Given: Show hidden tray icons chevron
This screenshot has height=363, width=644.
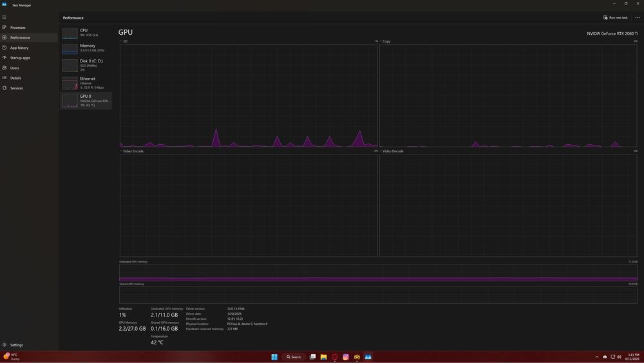Looking at the screenshot, I should 597,357.
